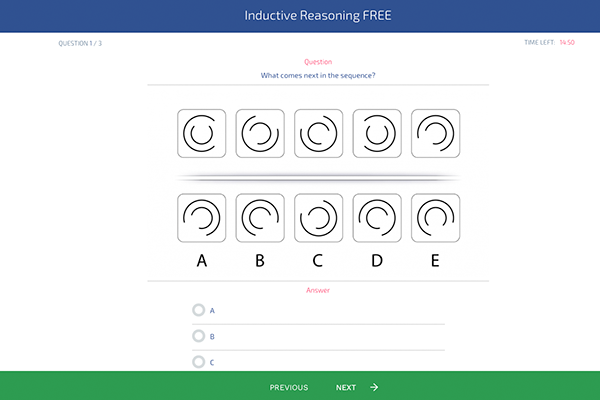Click the time left countdown value

point(567,42)
